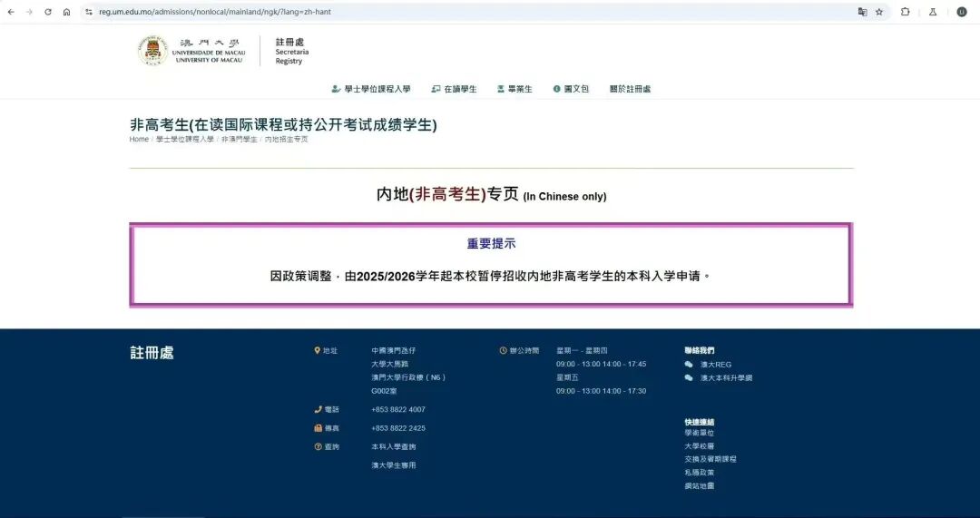This screenshot has height=518, width=980.
Task: Click the fax icon beside 傳真
Action: point(318,428)
